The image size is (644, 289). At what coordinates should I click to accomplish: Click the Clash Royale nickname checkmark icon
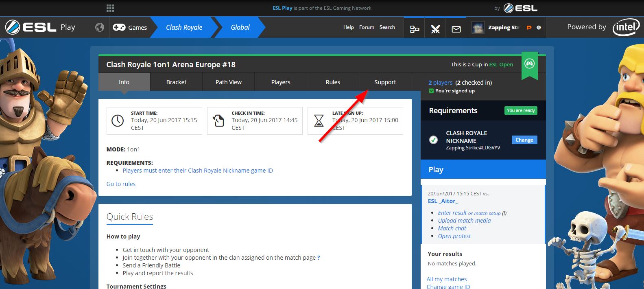433,140
